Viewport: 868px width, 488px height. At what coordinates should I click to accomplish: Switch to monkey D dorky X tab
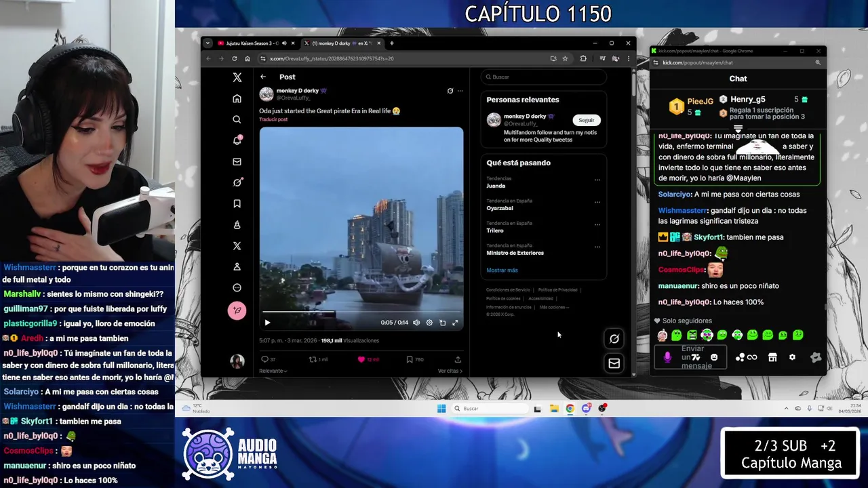pyautogui.click(x=342, y=43)
